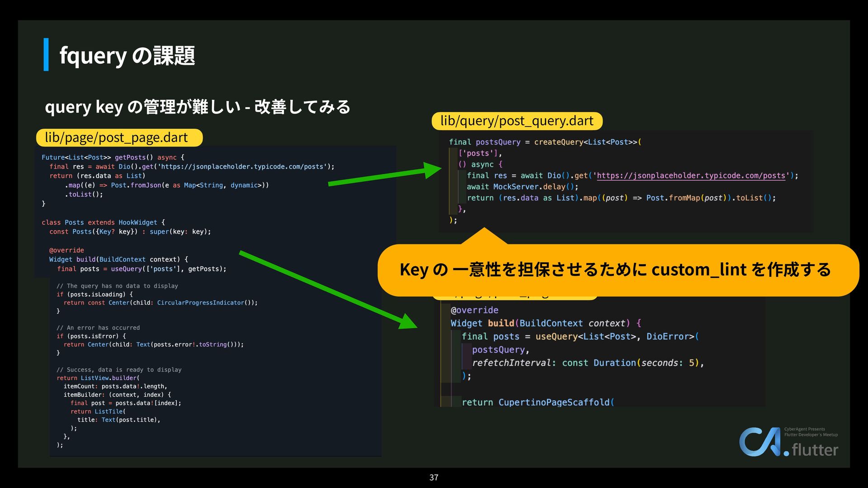Click the CA.flutter logo
The width and height of the screenshot is (868, 488).
788,442
